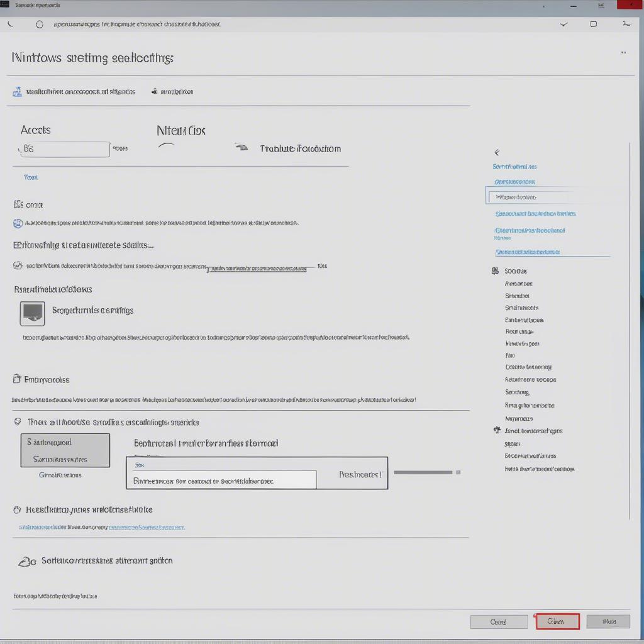The image size is (644, 644).
Task: Click the icon beside Soocis in right panel
Action: [x=496, y=270]
